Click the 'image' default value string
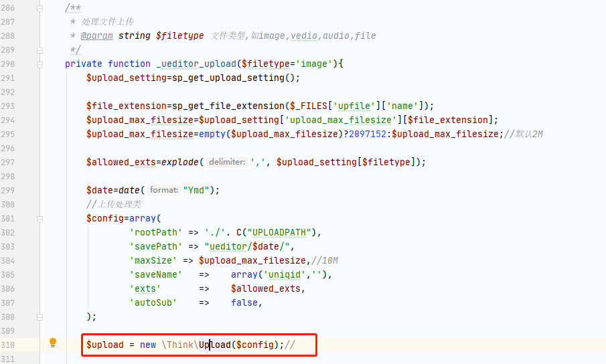606x364 pixels. coord(314,64)
